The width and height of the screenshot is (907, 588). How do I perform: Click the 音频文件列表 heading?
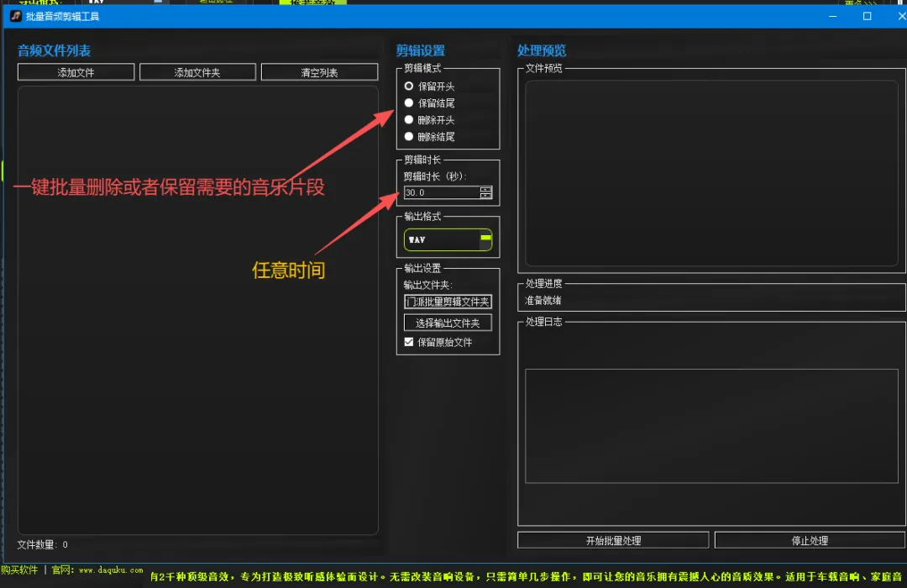coord(54,50)
